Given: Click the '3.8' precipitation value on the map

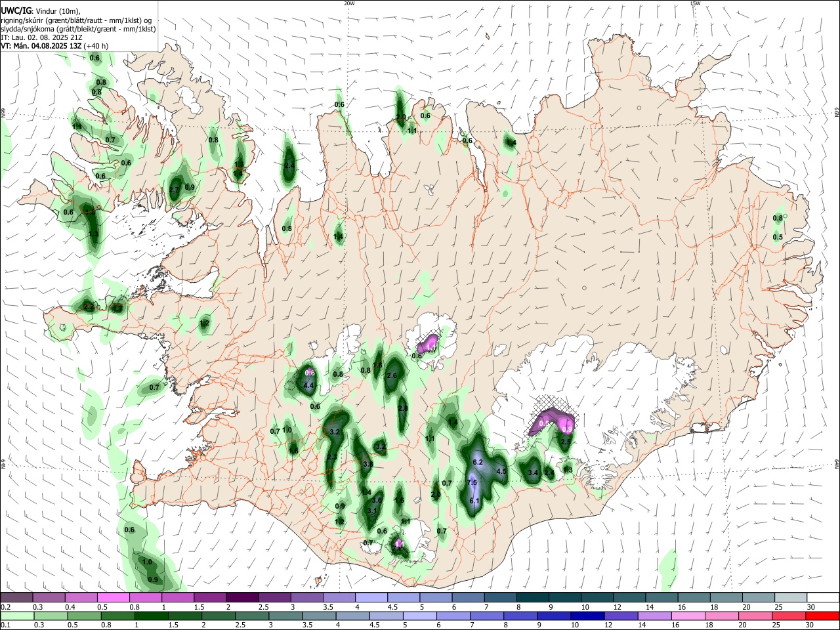Looking at the screenshot, I should (x=367, y=464).
